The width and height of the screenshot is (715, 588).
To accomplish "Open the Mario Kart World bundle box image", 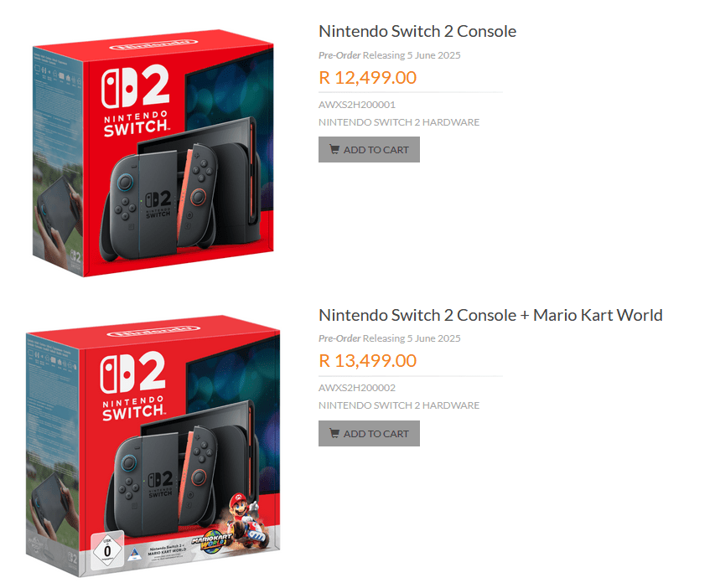I will click(153, 444).
